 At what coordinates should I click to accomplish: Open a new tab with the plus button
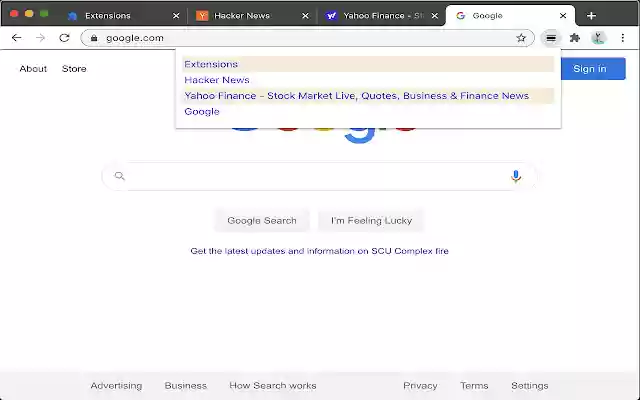click(591, 16)
